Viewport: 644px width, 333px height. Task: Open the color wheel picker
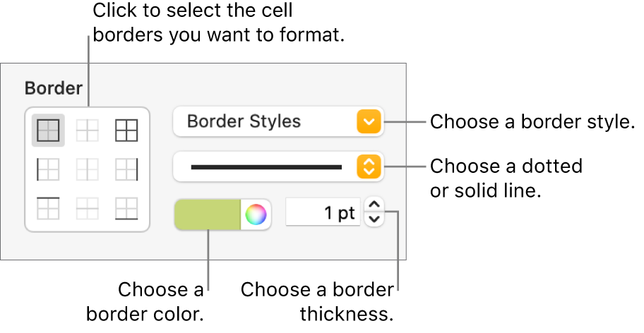click(x=256, y=214)
